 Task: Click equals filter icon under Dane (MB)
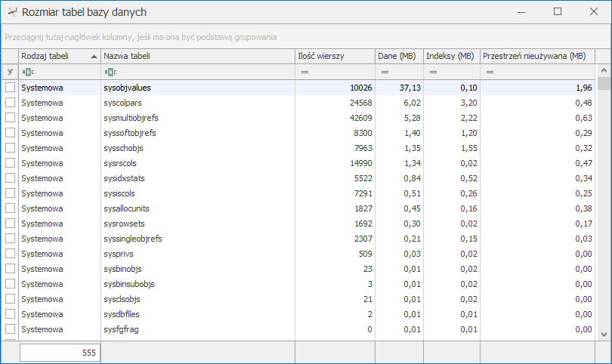pyautogui.click(x=385, y=72)
